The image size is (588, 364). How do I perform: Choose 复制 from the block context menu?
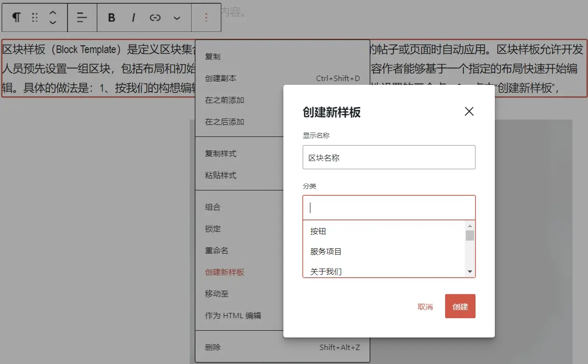click(212, 56)
